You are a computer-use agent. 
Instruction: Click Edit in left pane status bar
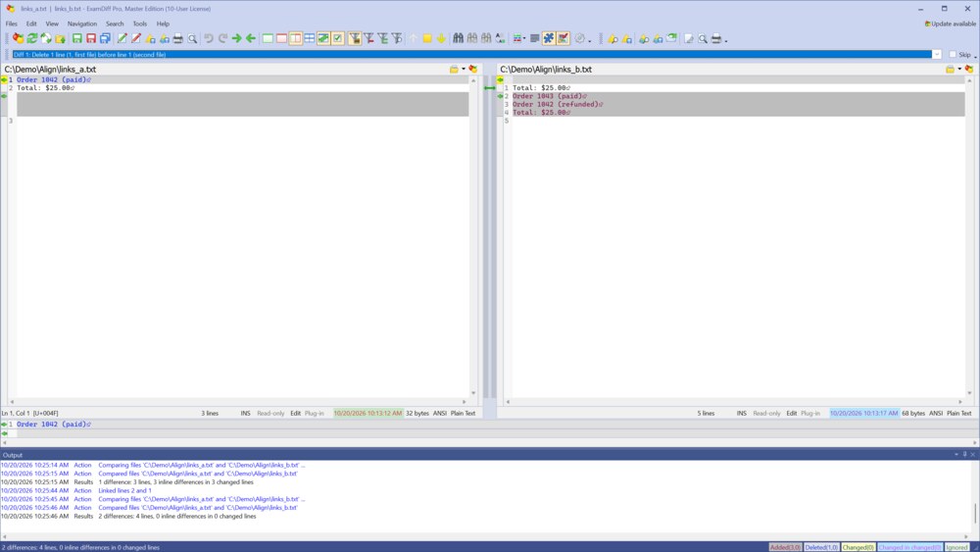295,413
